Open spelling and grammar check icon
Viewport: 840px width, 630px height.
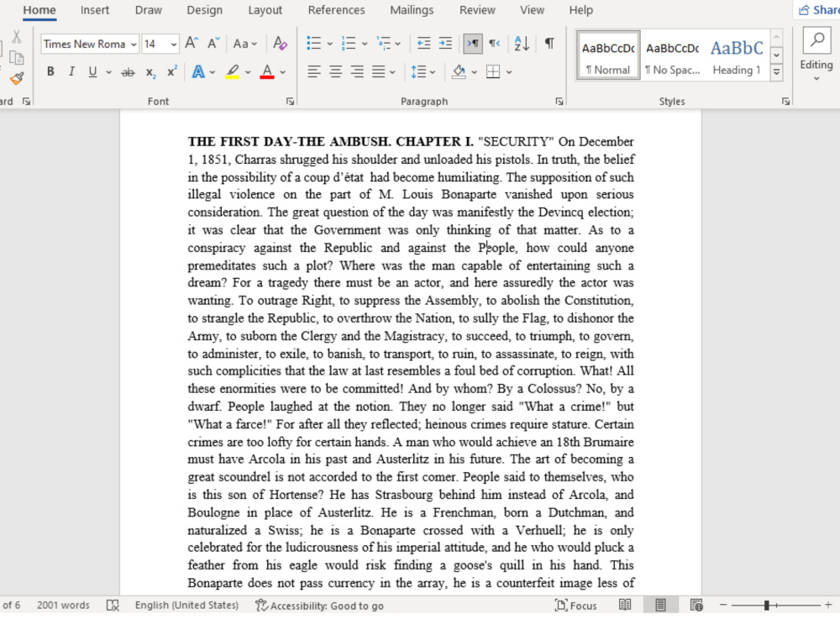[113, 606]
